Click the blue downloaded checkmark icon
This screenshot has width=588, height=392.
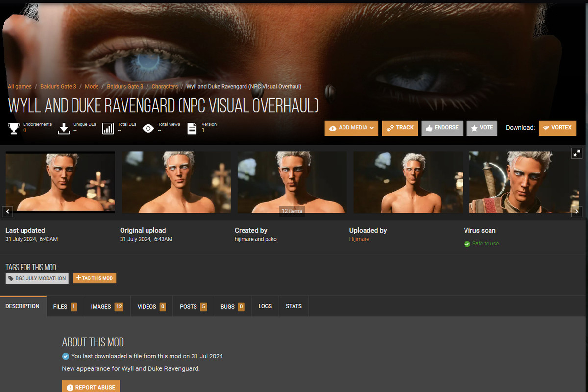point(65,356)
